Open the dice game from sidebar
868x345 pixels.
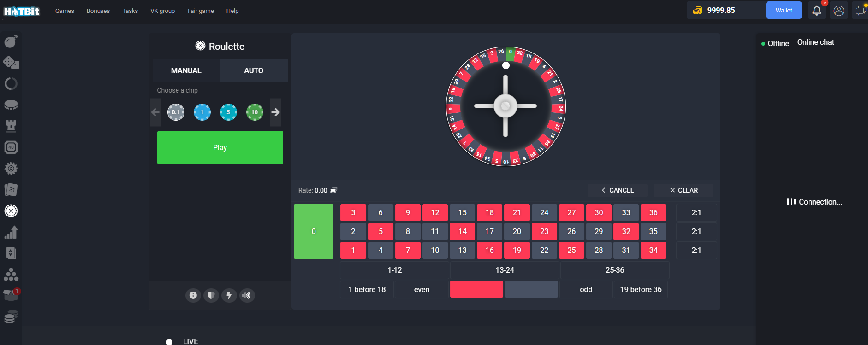(11, 62)
